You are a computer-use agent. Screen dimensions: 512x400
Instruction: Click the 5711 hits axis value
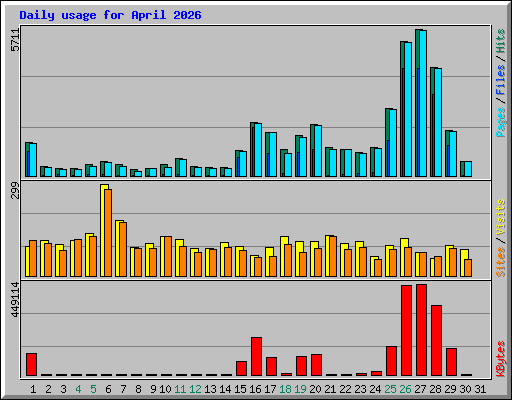[x=15, y=40]
